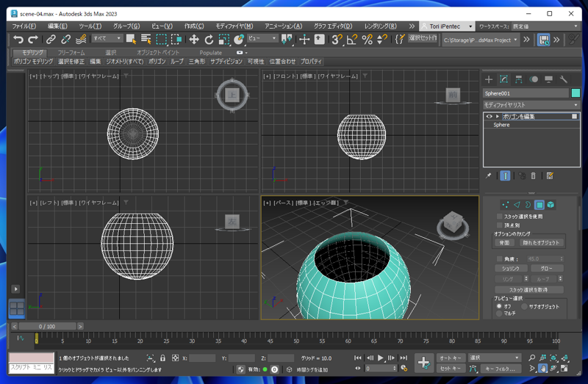Activate the Select and Rotate tool

209,39
